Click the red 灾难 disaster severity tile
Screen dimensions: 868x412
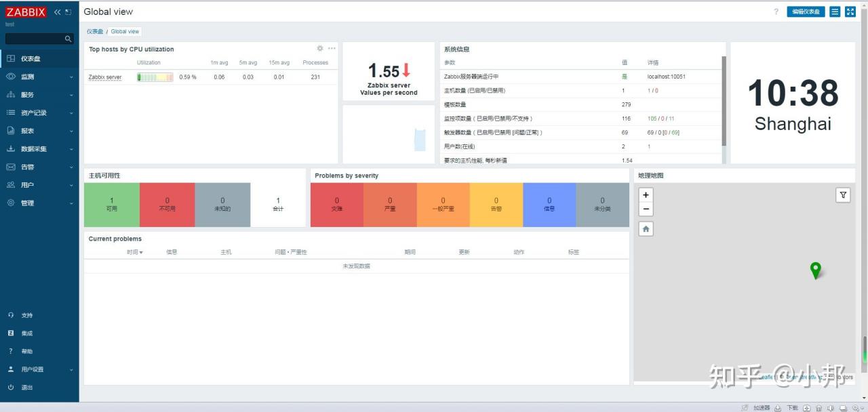pos(337,205)
